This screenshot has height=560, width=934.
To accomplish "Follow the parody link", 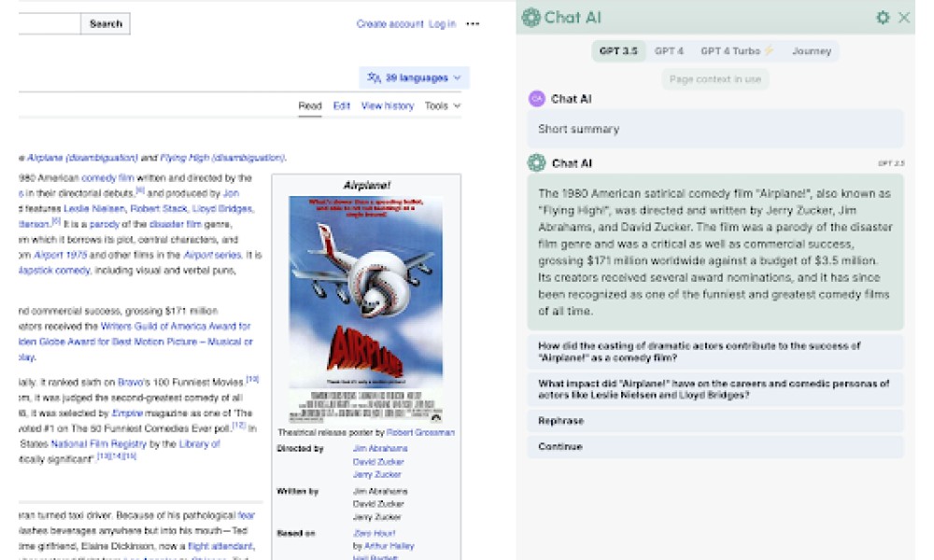I will [105, 224].
